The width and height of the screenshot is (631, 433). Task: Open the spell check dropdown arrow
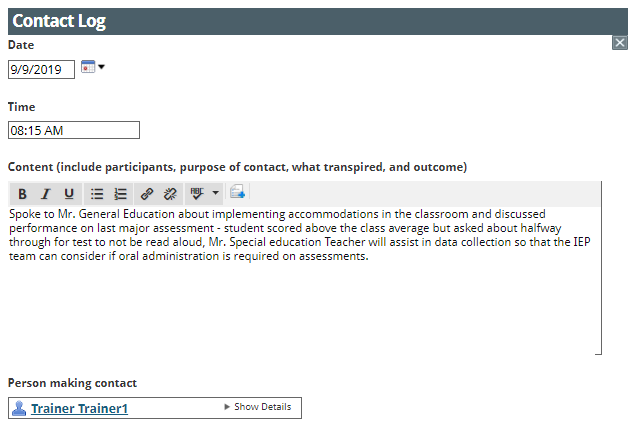215,193
